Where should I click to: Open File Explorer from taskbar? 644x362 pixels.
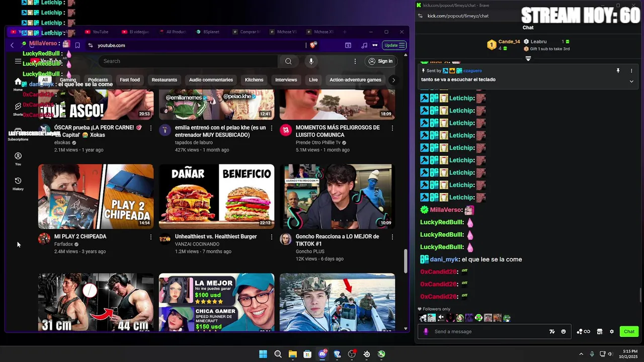(293, 354)
